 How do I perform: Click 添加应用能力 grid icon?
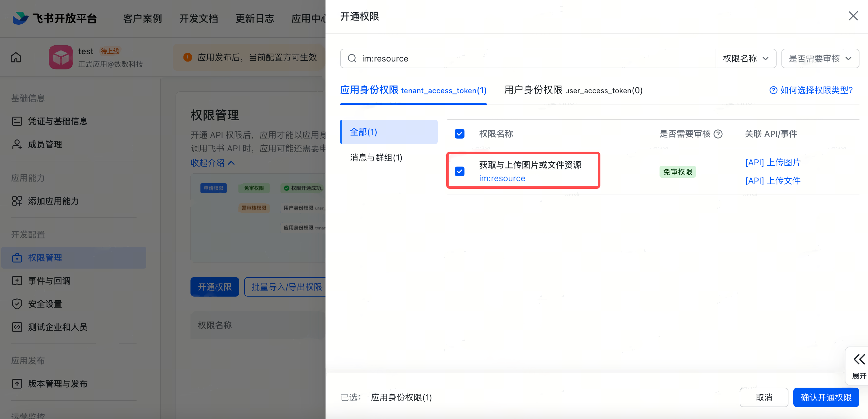[17, 201]
